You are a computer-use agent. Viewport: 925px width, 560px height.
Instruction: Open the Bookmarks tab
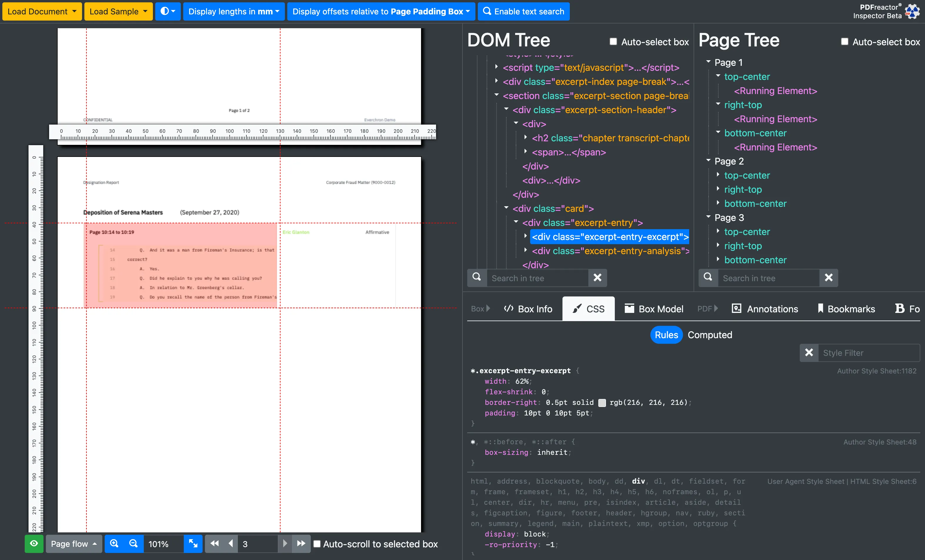pyautogui.click(x=846, y=309)
